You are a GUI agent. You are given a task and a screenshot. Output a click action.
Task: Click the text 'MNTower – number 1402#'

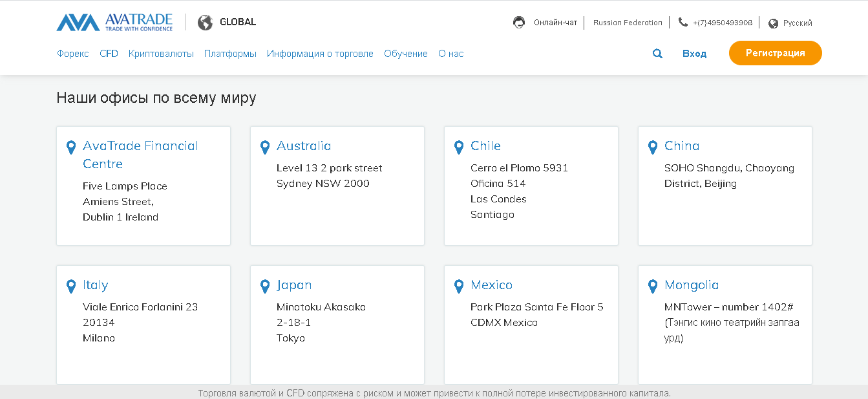[x=728, y=307]
